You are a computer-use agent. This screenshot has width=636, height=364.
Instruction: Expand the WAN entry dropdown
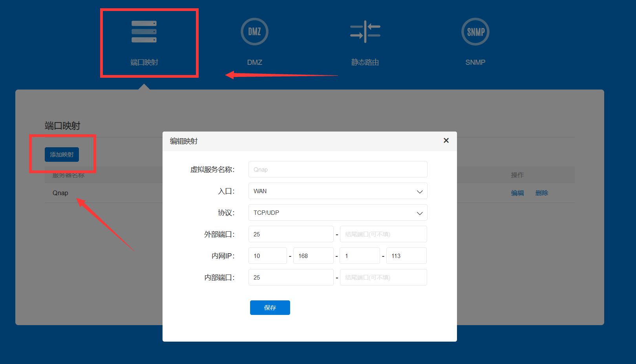point(338,191)
